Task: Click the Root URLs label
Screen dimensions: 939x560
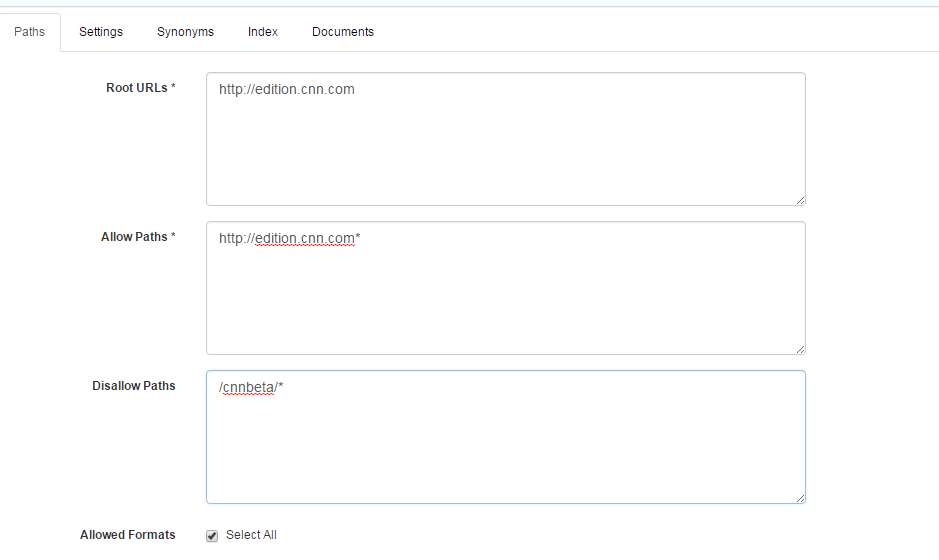Action: (x=141, y=88)
